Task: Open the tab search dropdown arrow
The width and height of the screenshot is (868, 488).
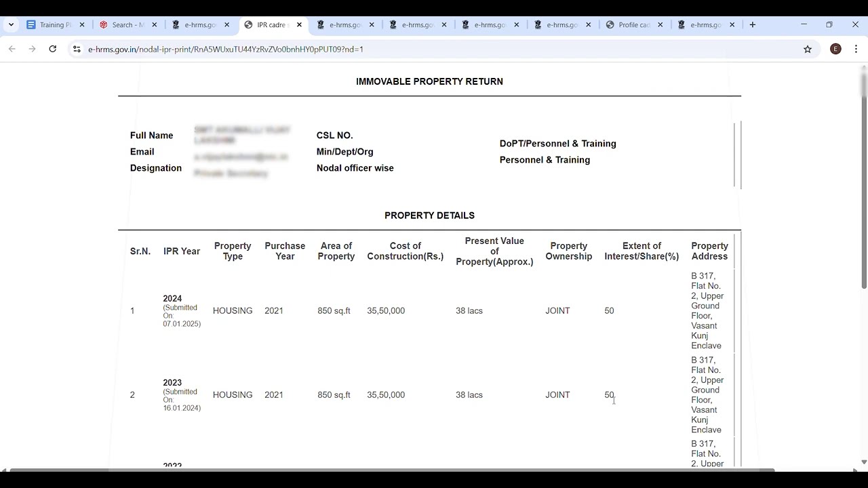Action: (11, 24)
